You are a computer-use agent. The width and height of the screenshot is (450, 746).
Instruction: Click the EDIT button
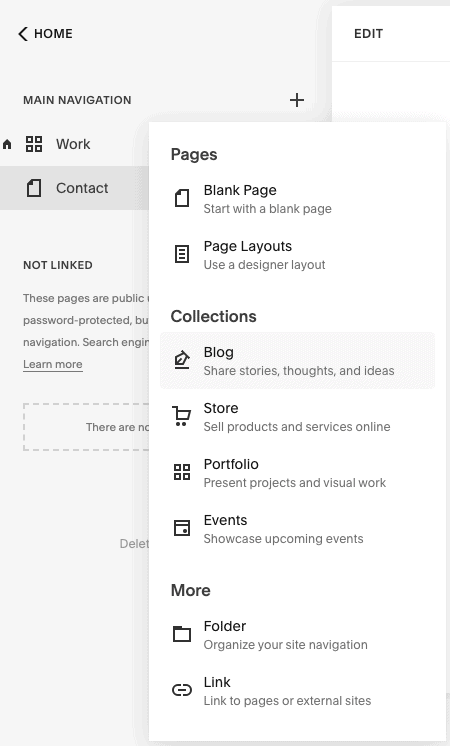(x=368, y=34)
